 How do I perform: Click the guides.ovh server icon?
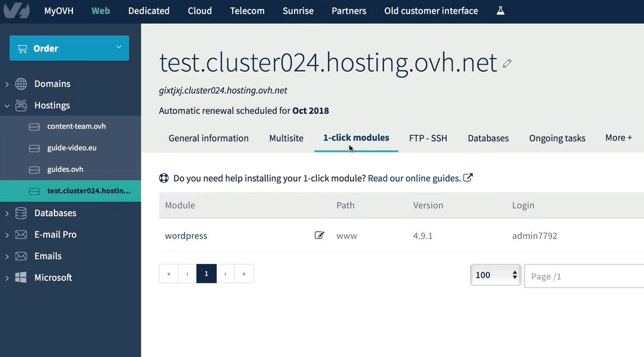pos(35,170)
